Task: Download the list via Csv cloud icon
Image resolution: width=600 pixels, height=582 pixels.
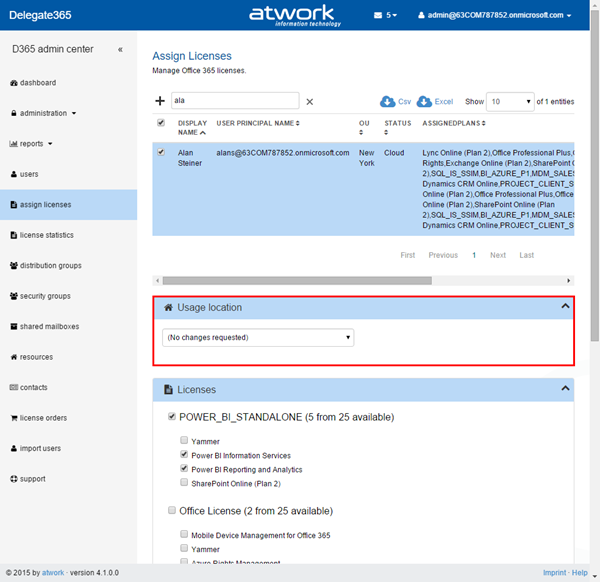Action: [x=387, y=101]
